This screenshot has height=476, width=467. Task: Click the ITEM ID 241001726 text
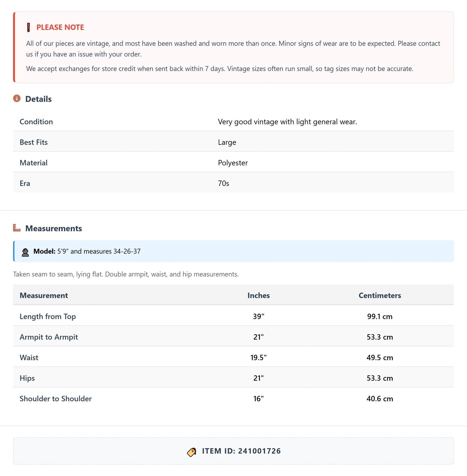[241, 451]
